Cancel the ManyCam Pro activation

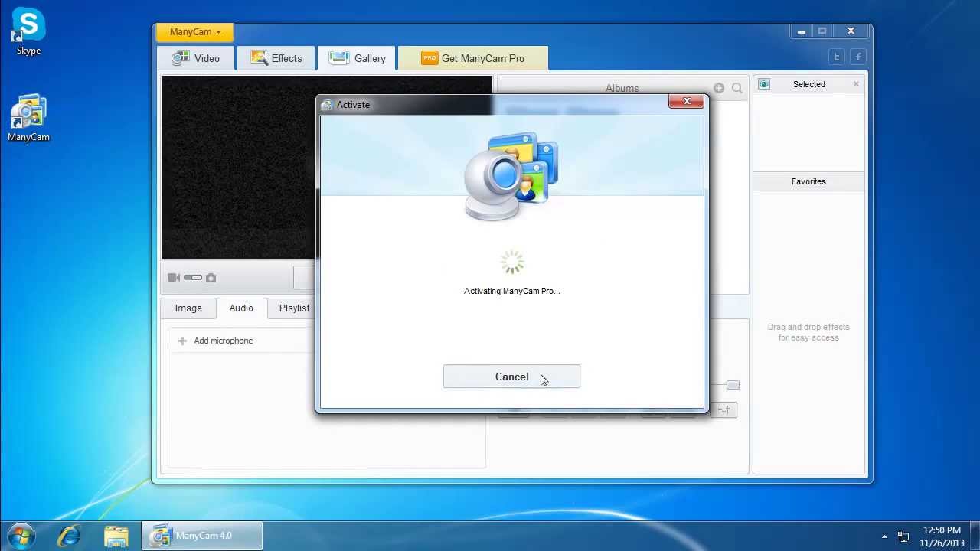511,377
